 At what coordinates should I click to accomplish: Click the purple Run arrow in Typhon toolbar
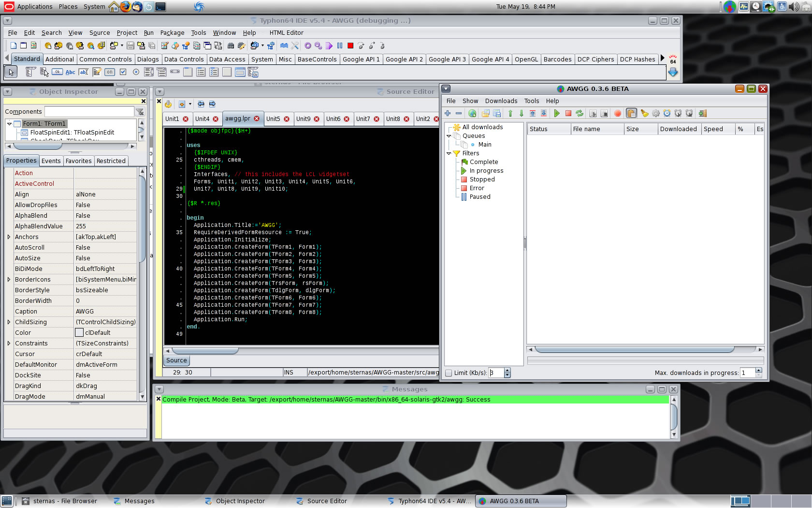(329, 45)
